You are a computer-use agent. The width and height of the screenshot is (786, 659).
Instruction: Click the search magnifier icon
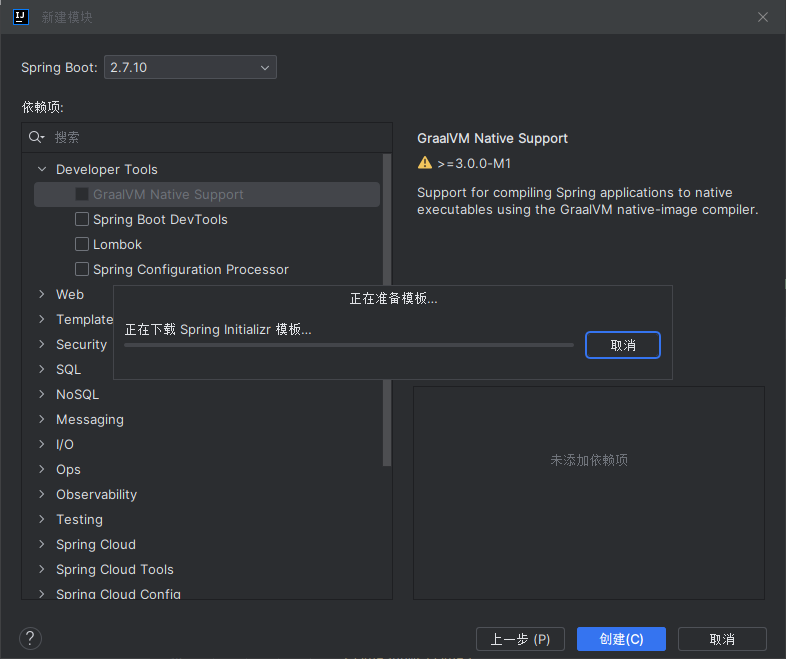[36, 137]
